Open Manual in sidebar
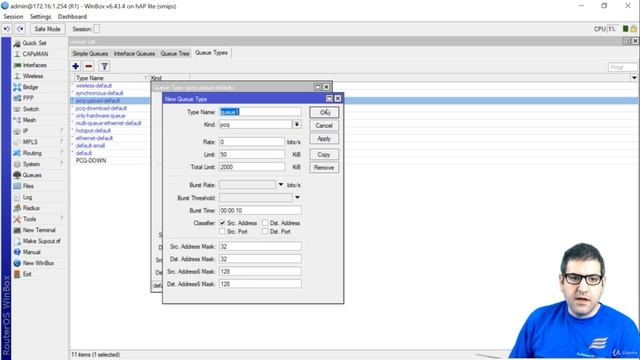 (31, 252)
